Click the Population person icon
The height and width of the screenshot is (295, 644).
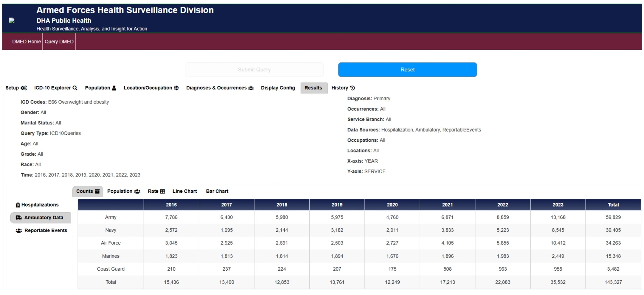pyautogui.click(x=114, y=88)
